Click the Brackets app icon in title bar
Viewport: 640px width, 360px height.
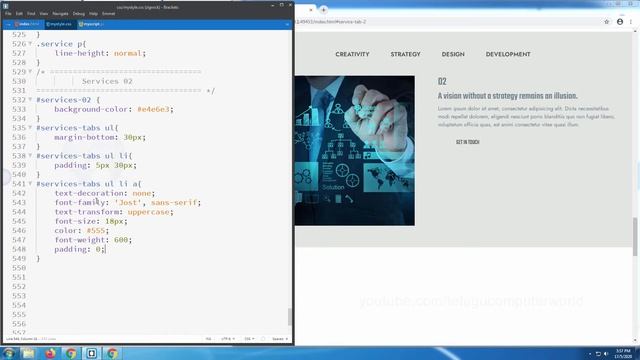[6, 6]
